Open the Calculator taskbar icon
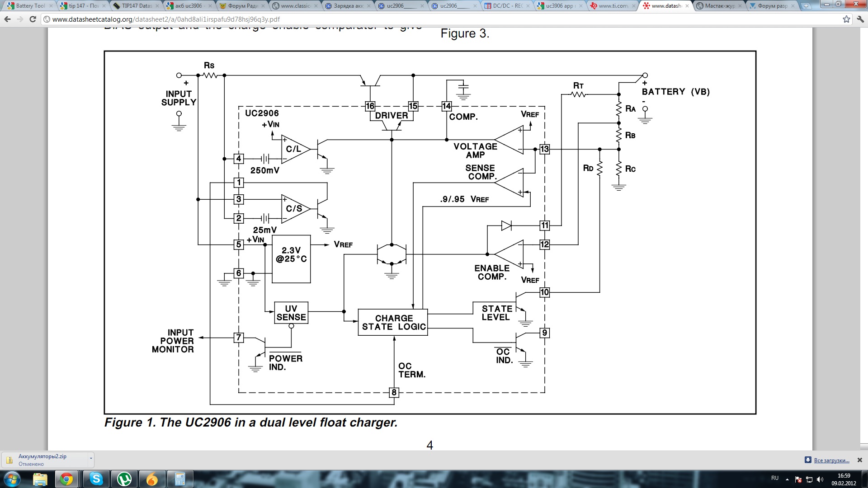 coord(180,479)
